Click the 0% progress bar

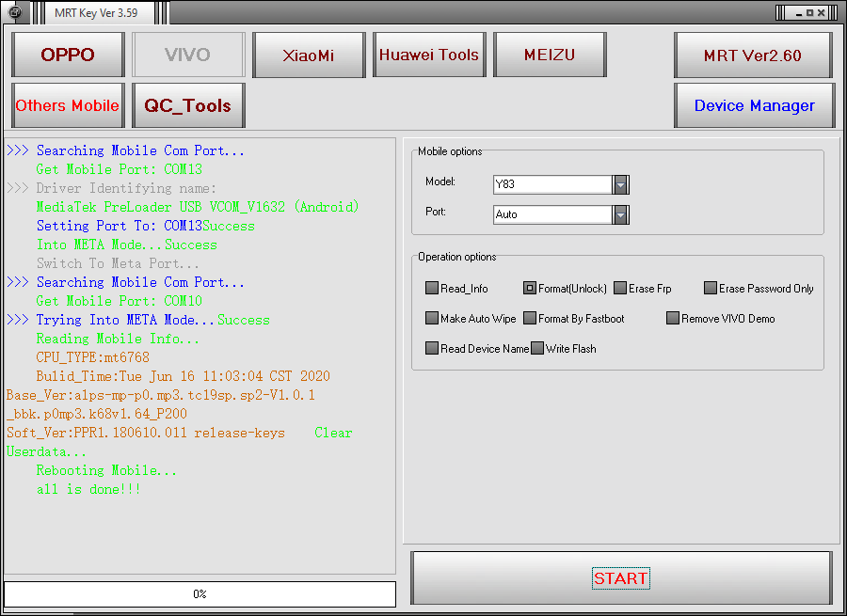(x=200, y=593)
